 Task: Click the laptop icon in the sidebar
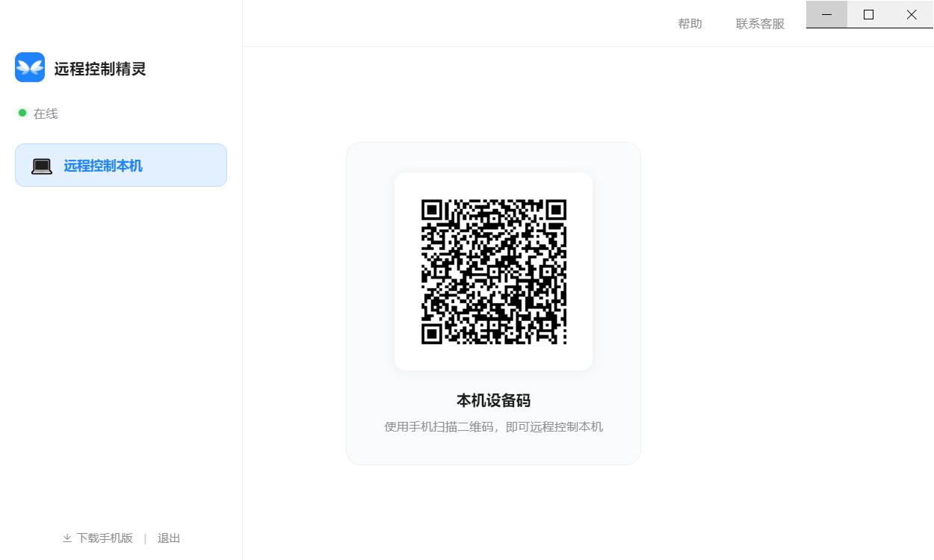[x=42, y=166]
